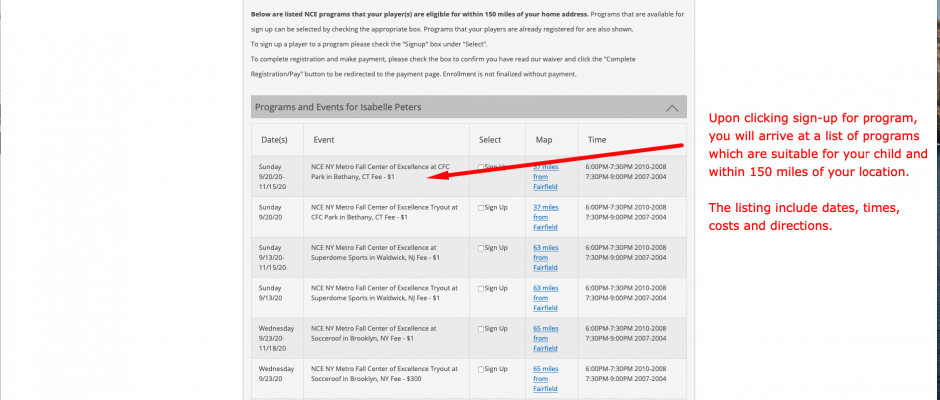Open 65 miles map link for Brooklyn 9/23/20-11/18/20
This screenshot has height=400, width=940.
pyautogui.click(x=546, y=339)
